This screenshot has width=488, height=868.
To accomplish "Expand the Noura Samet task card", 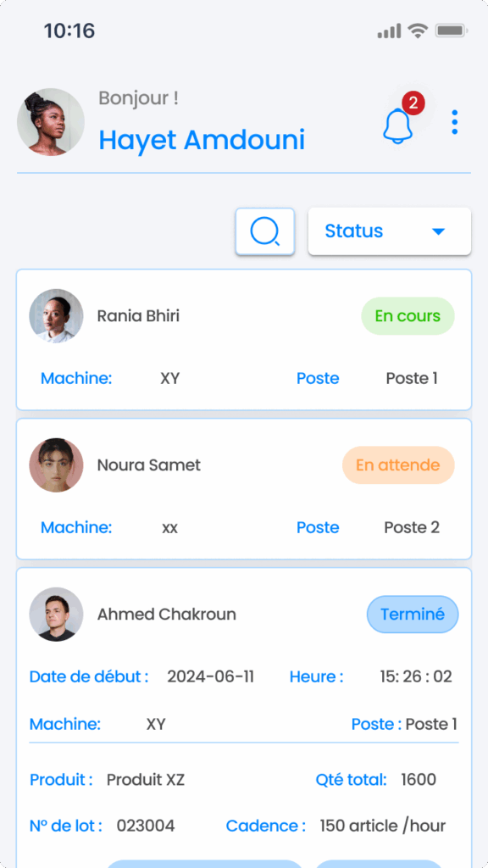I will pyautogui.click(x=244, y=489).
